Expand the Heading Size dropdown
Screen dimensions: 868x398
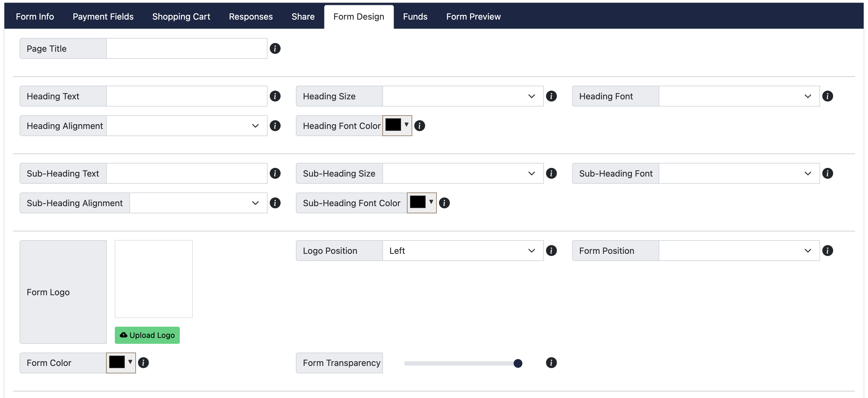[531, 96]
